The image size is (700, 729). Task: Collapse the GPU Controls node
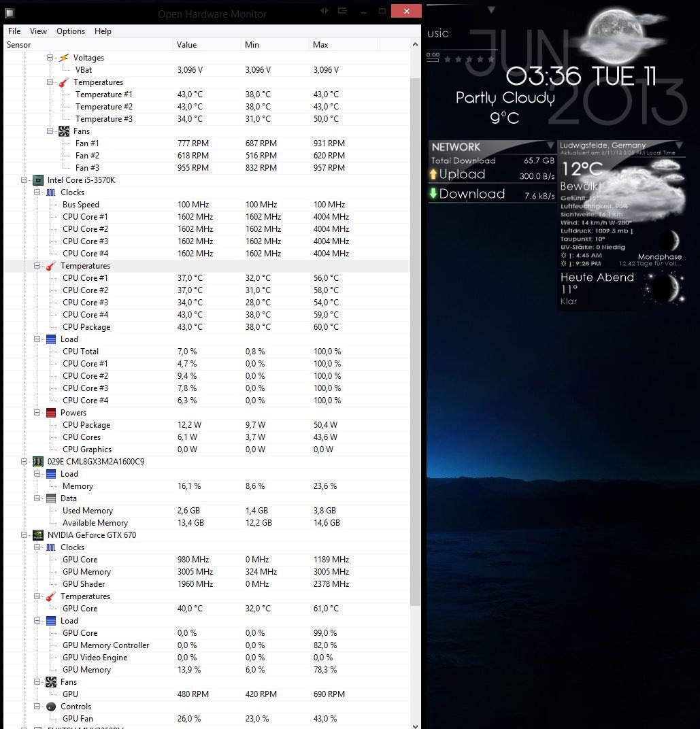click(x=37, y=706)
